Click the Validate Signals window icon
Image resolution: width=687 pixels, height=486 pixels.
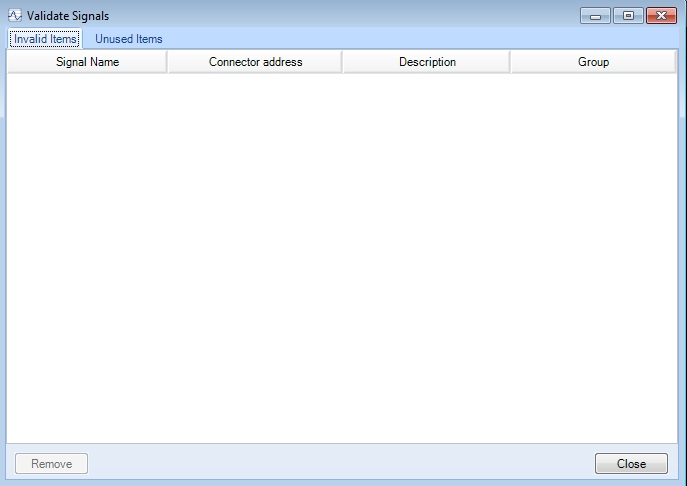[15, 16]
